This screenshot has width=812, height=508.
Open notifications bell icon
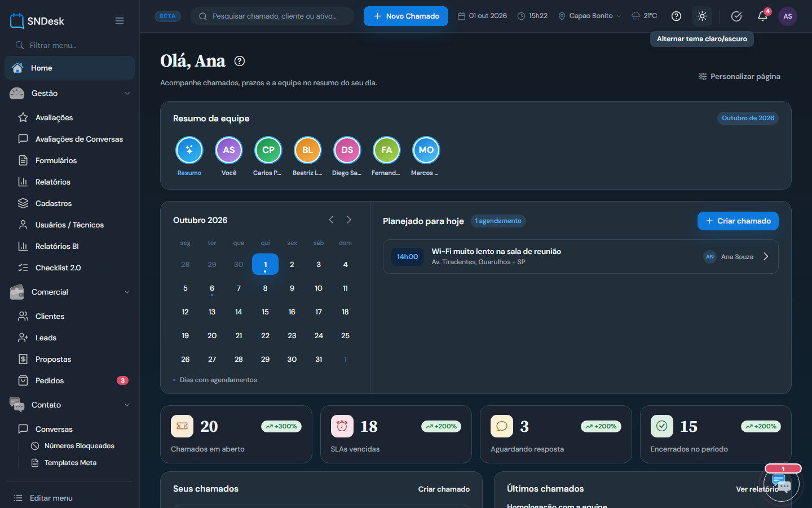[x=762, y=16]
